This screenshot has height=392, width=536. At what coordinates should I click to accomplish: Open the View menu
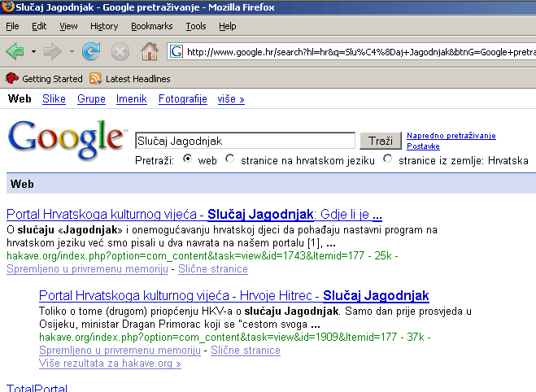68,26
